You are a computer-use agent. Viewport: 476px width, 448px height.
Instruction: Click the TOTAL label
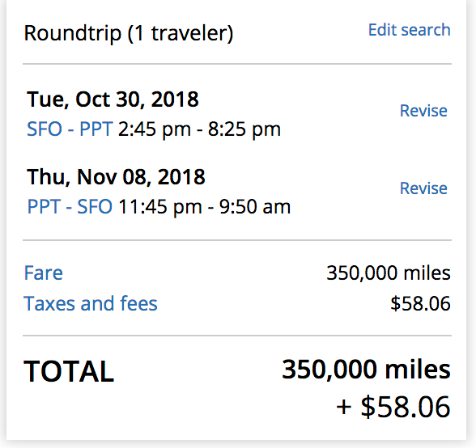coord(69,371)
